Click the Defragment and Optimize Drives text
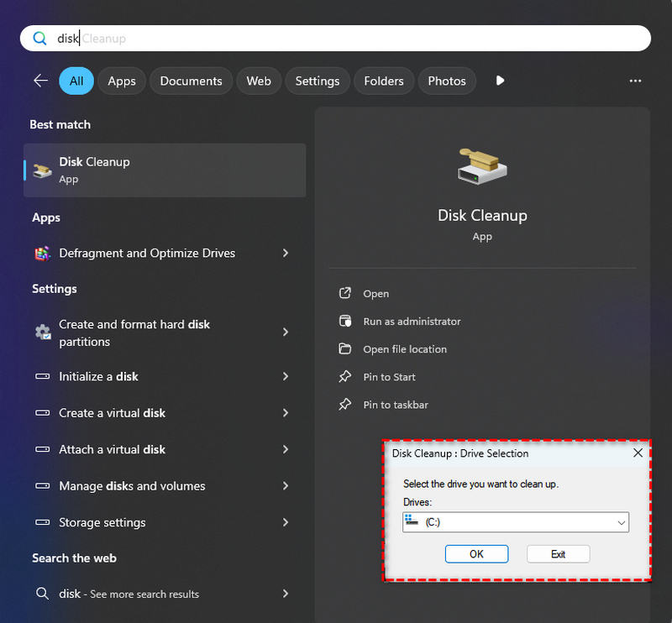This screenshot has height=623, width=672. click(x=147, y=254)
